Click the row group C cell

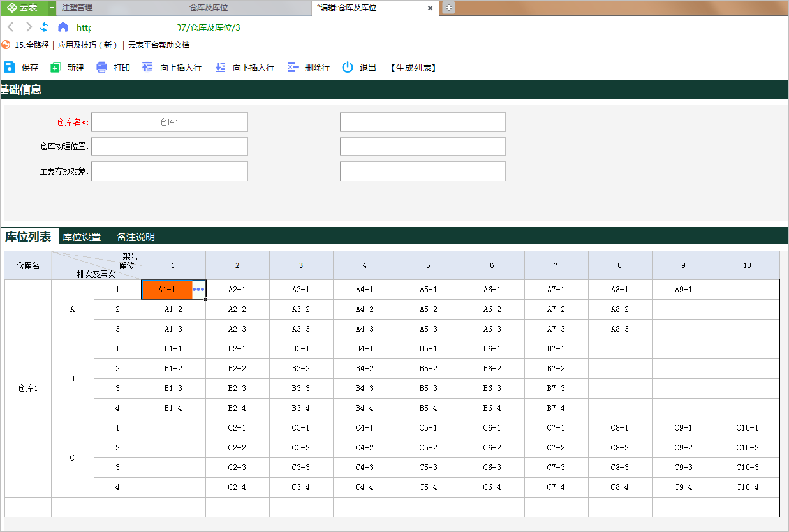(73, 458)
